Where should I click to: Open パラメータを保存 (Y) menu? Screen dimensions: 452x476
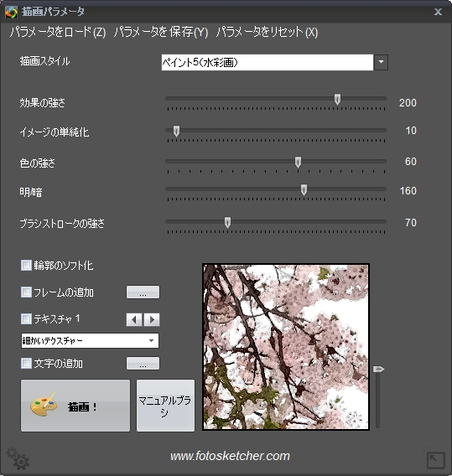pos(161,32)
